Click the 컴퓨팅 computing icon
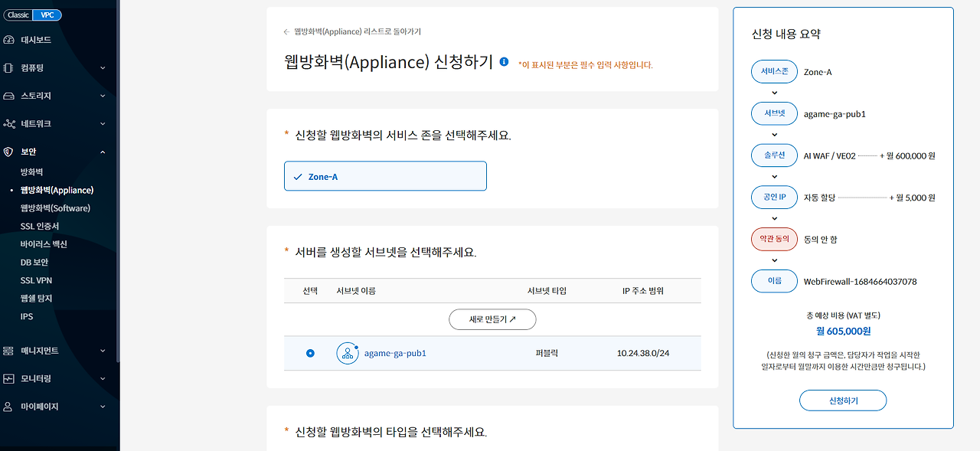Image resolution: width=980 pixels, height=451 pixels. pyautogui.click(x=9, y=67)
